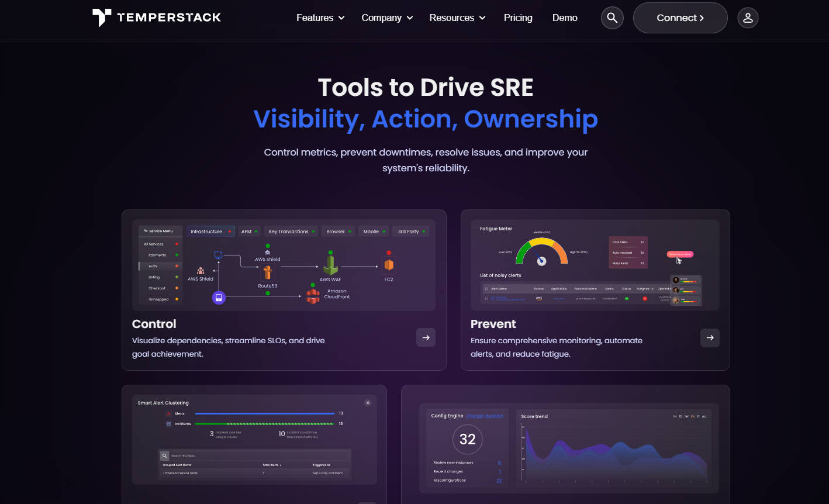This screenshot has height=504, width=829.
Task: Click the Score trend chart
Action: (x=614, y=456)
